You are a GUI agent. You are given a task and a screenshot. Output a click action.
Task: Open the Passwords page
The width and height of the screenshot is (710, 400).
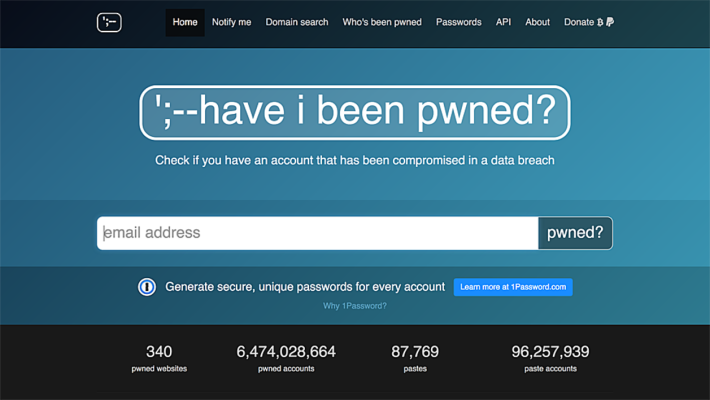pyautogui.click(x=458, y=22)
